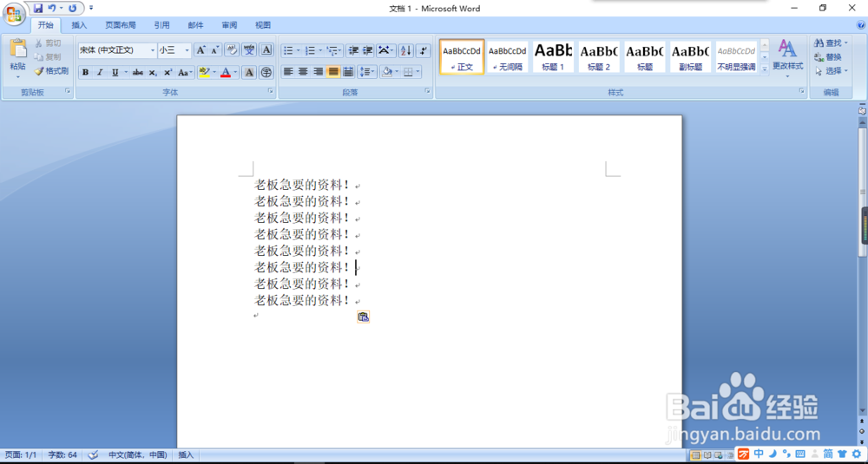The height and width of the screenshot is (464, 868).
Task: Switch to the 引用 tab
Action: 161,25
